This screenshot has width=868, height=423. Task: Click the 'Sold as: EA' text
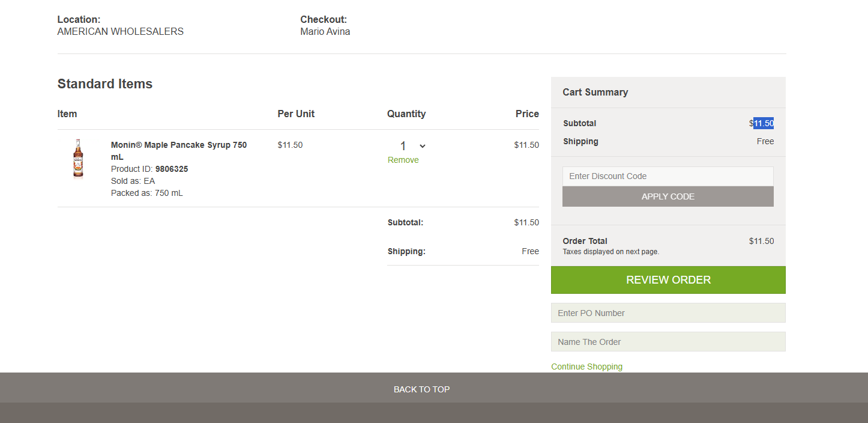[133, 181]
